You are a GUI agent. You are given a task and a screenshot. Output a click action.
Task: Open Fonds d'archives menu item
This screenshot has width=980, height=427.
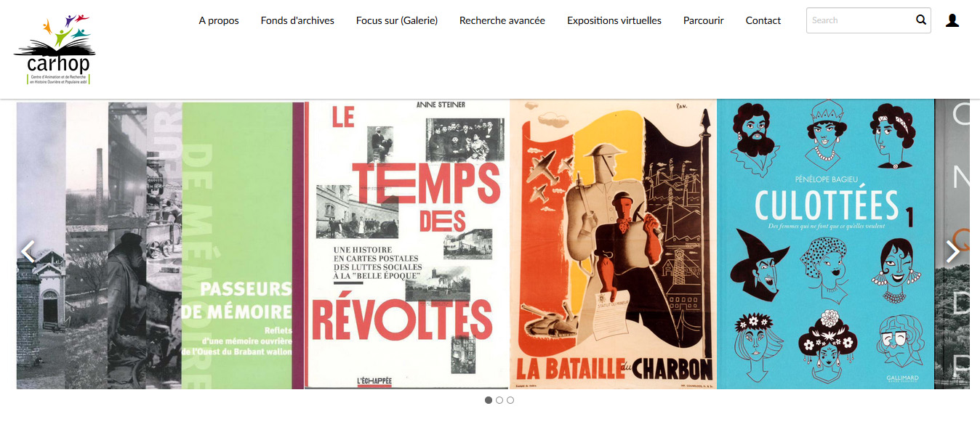[x=297, y=20]
